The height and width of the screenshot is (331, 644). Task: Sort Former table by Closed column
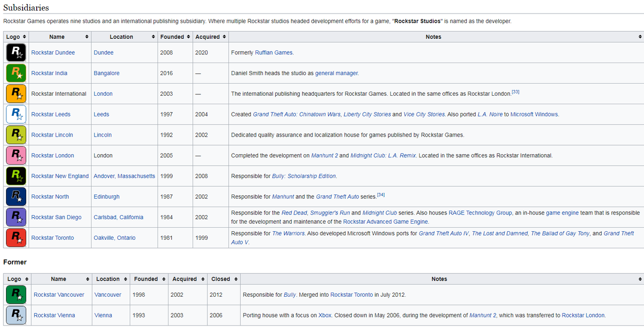point(224,279)
